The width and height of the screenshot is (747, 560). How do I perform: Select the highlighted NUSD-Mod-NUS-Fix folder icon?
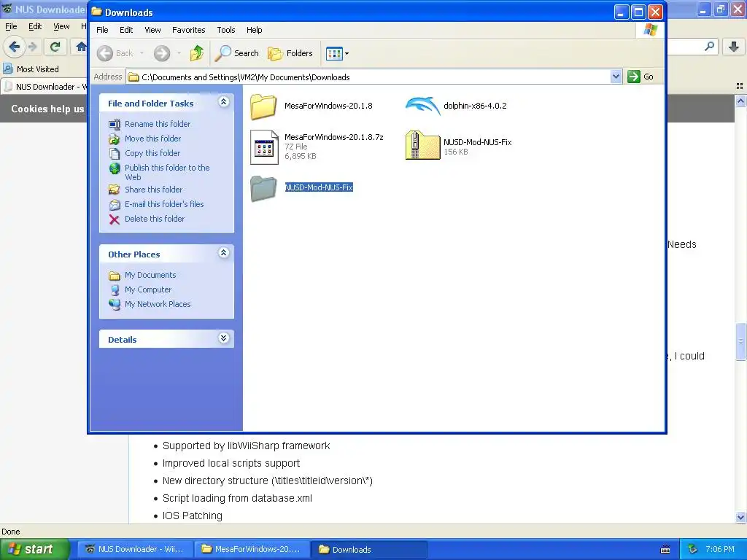click(263, 188)
